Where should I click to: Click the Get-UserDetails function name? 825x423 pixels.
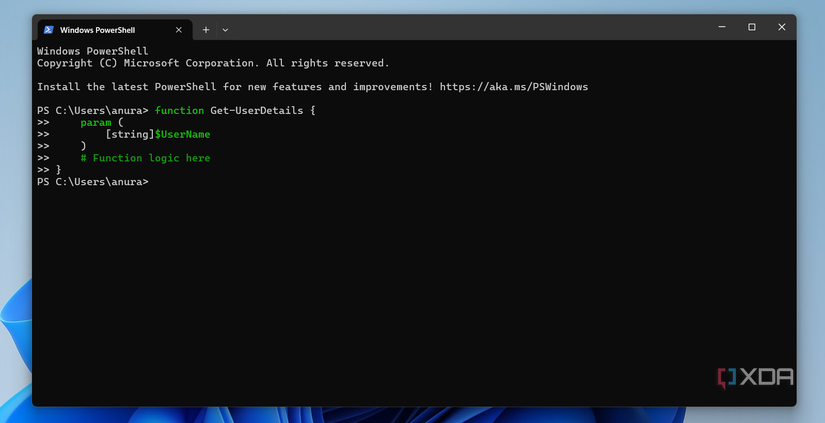[256, 110]
